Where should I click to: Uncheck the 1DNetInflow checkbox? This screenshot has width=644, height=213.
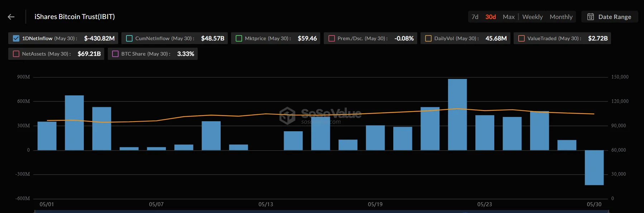point(16,38)
